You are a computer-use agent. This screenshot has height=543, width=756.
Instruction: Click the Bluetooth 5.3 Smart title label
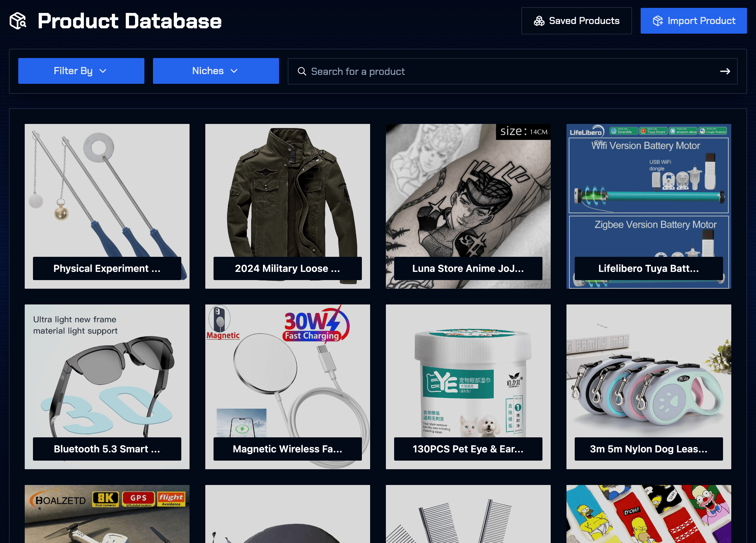[x=107, y=449]
